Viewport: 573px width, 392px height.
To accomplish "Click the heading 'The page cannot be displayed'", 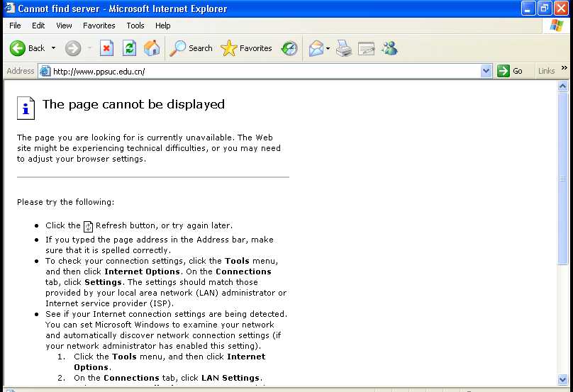I will point(133,104).
